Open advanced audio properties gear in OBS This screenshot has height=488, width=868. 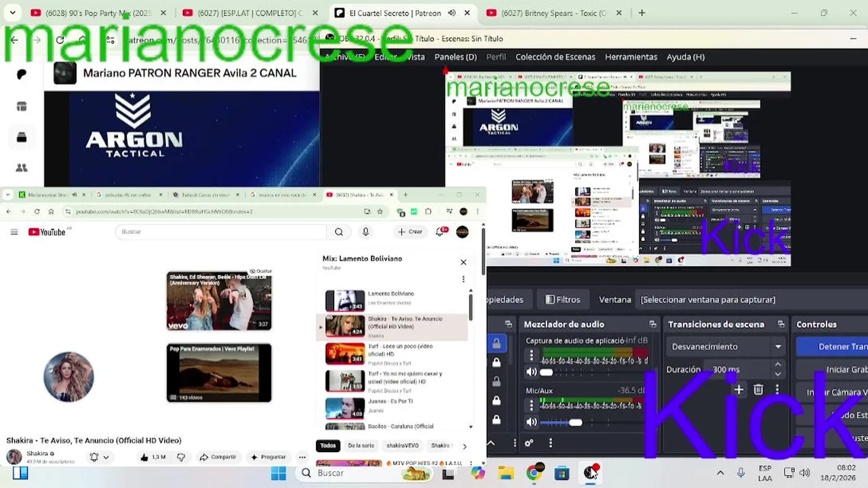pyautogui.click(x=529, y=443)
